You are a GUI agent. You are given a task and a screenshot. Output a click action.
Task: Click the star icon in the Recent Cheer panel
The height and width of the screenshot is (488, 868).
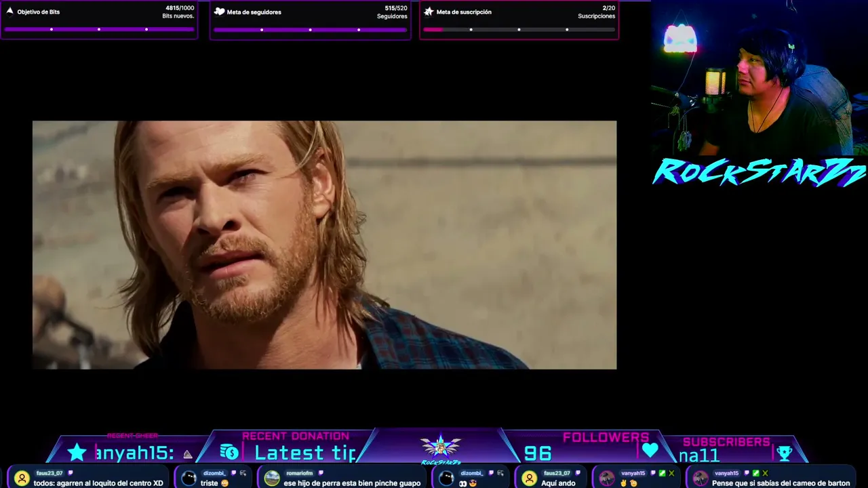(x=77, y=453)
